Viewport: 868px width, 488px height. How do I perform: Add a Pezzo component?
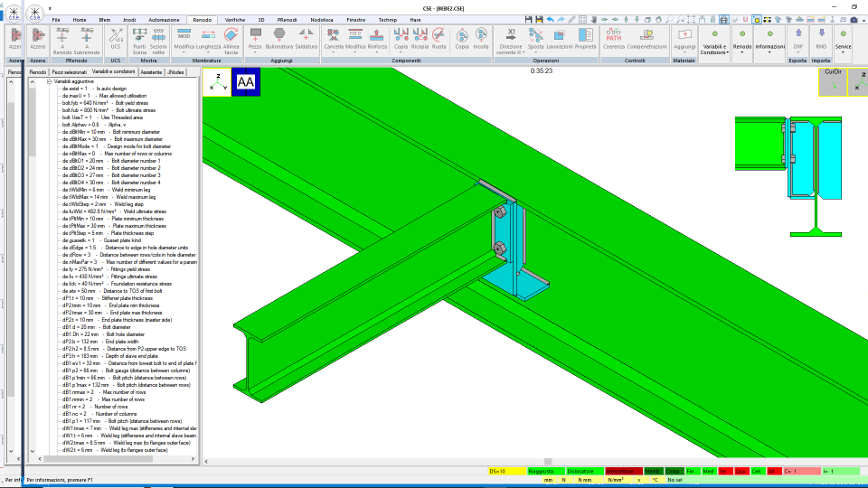[255, 39]
